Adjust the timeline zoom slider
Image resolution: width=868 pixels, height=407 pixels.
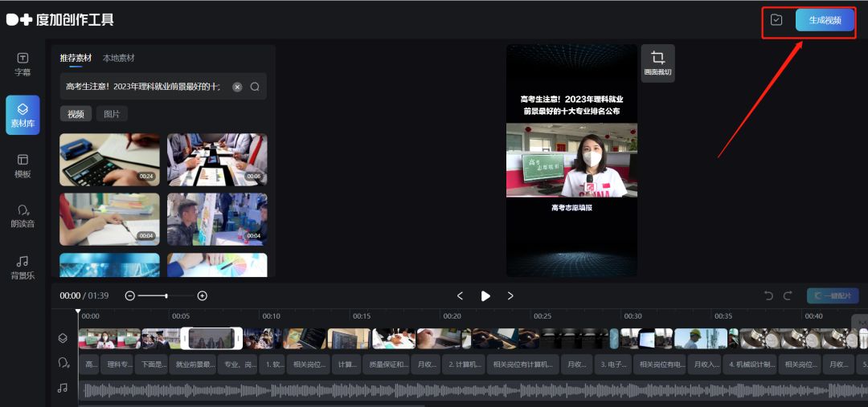click(166, 296)
